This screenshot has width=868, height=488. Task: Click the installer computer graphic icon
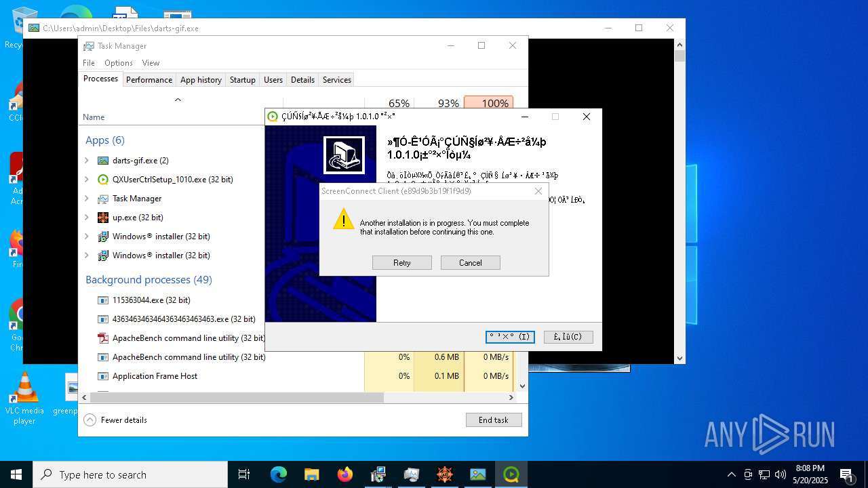(x=344, y=155)
